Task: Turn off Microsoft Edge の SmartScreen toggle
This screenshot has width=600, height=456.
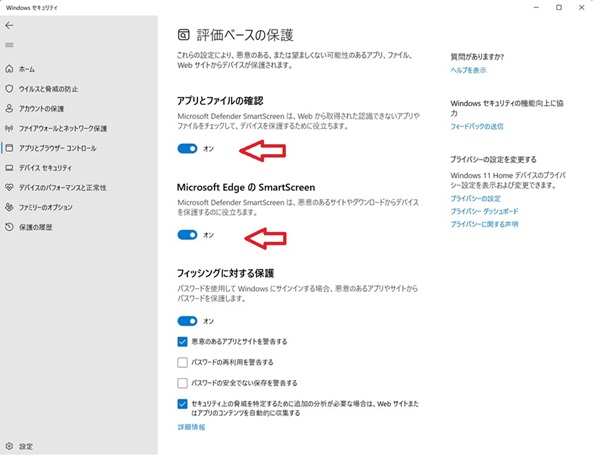Action: click(x=187, y=235)
